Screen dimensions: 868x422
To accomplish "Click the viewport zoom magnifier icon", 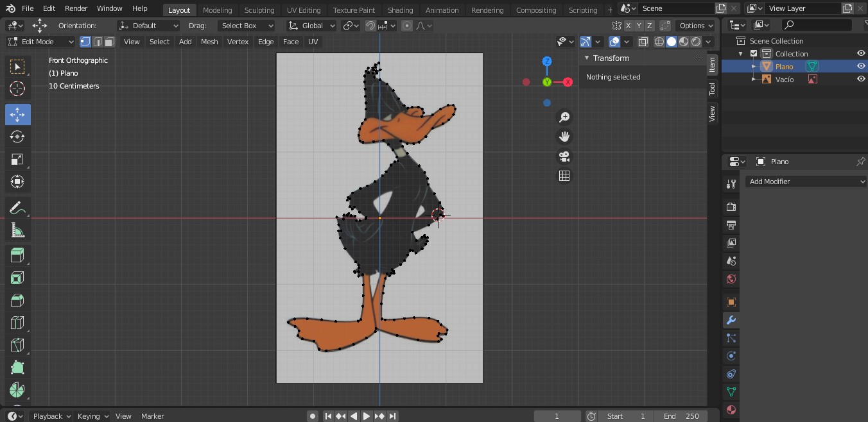I will click(x=564, y=117).
